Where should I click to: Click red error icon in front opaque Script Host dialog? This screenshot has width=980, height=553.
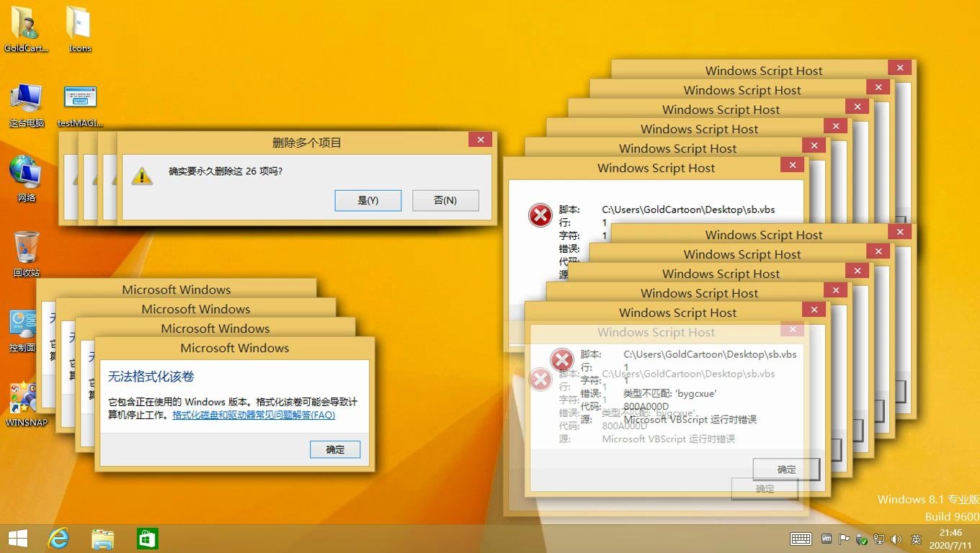tap(562, 359)
